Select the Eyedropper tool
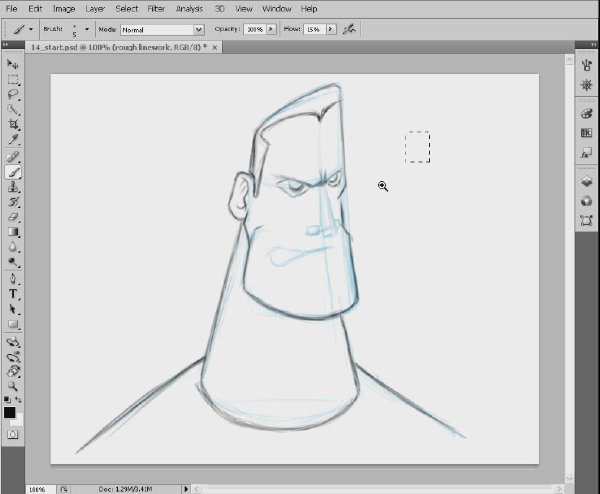The image size is (600, 494). (x=13, y=140)
